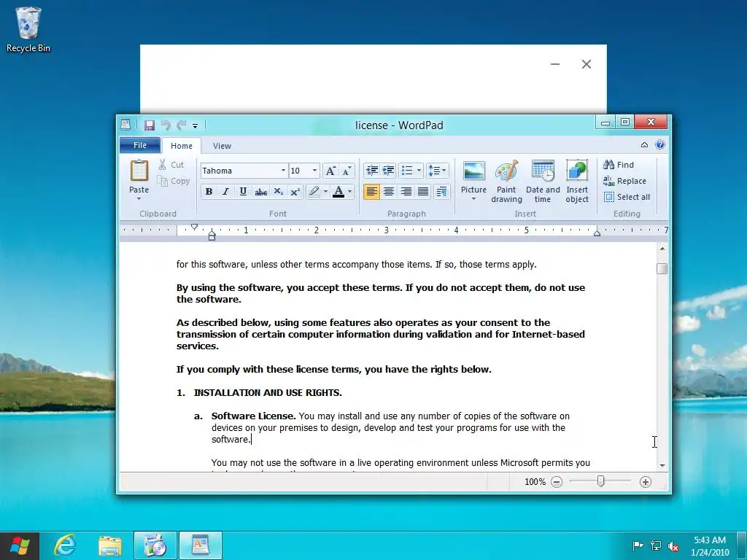Launch Internet Explorer from taskbar
This screenshot has width=747, height=560.
(64, 545)
